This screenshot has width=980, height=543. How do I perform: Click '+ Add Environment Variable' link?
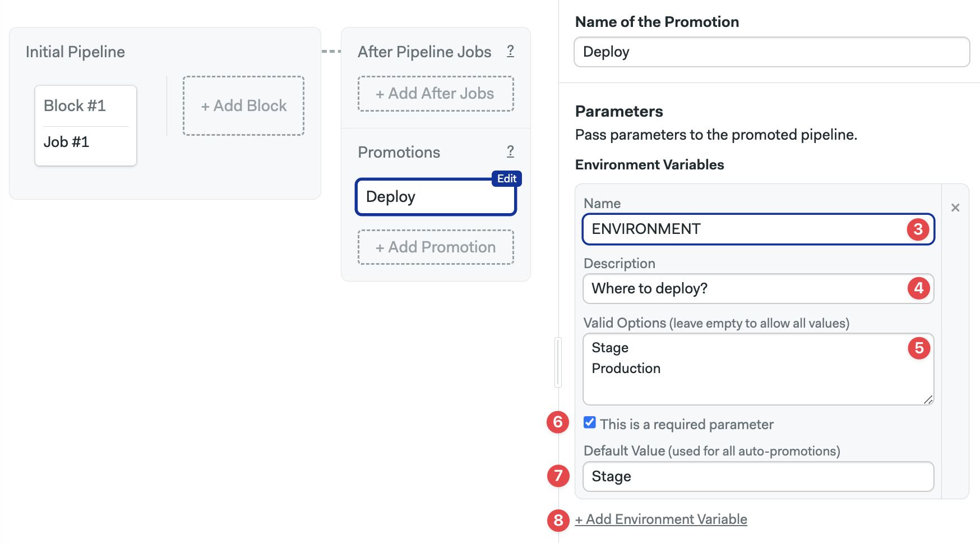click(661, 519)
